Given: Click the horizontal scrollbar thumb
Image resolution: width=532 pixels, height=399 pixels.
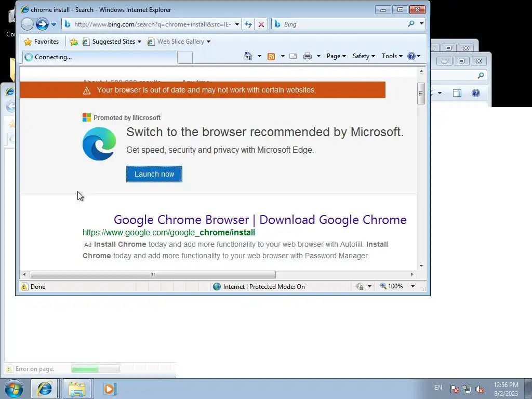Looking at the screenshot, I should 153,274.
